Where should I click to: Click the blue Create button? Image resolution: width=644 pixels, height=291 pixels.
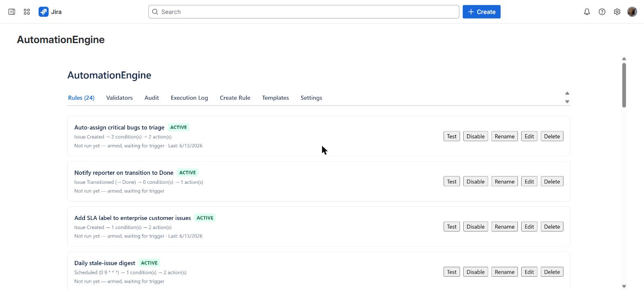click(481, 12)
